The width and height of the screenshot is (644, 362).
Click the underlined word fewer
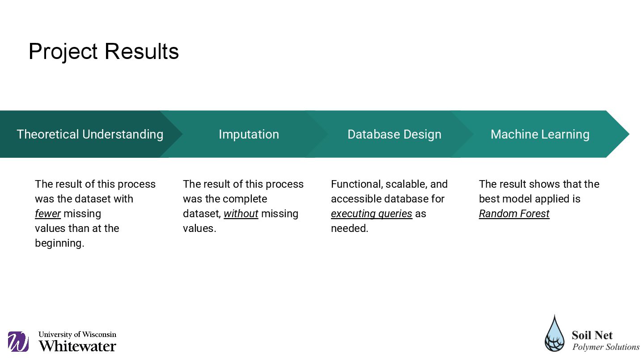tap(47, 214)
